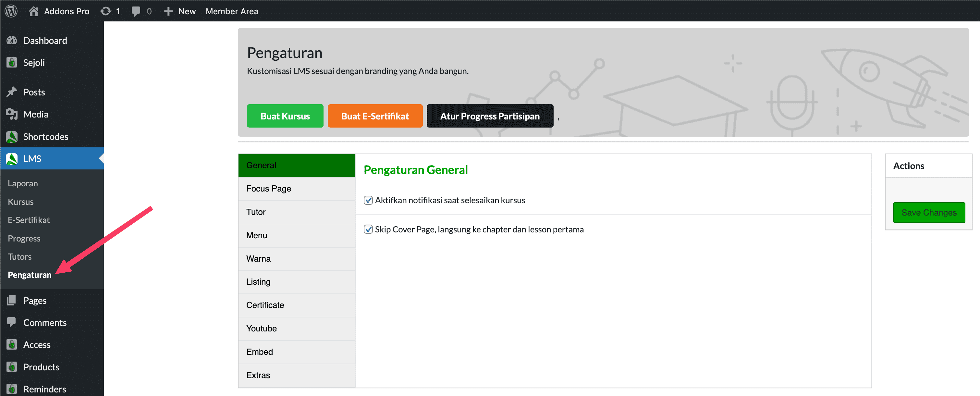Click the Save Changes button
The image size is (980, 396).
point(929,213)
